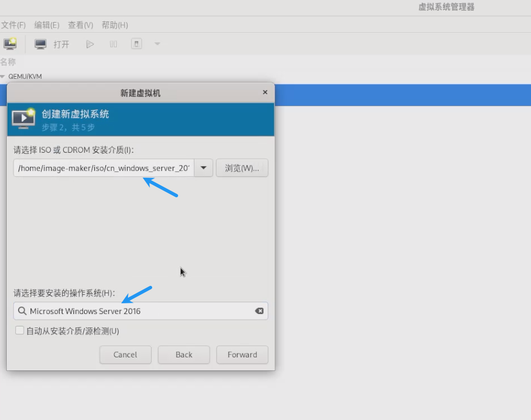Open the 文件(F) menu
The image size is (531, 420).
pos(14,25)
